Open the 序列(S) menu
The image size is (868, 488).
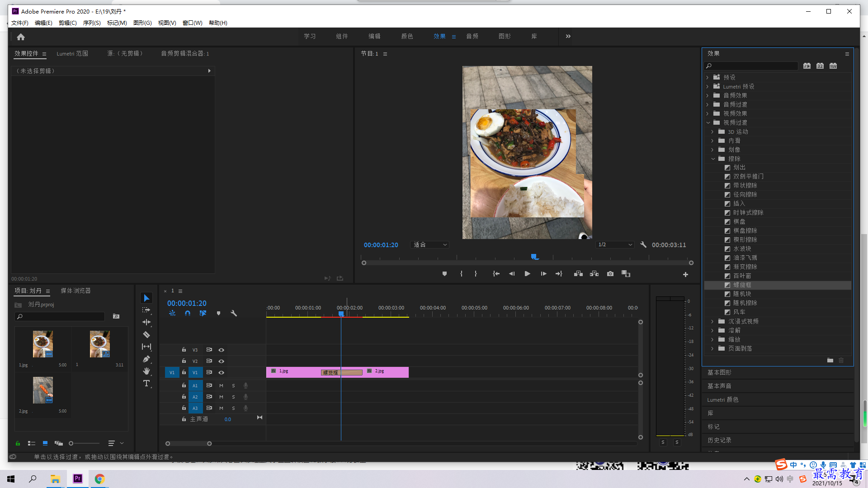click(x=92, y=23)
